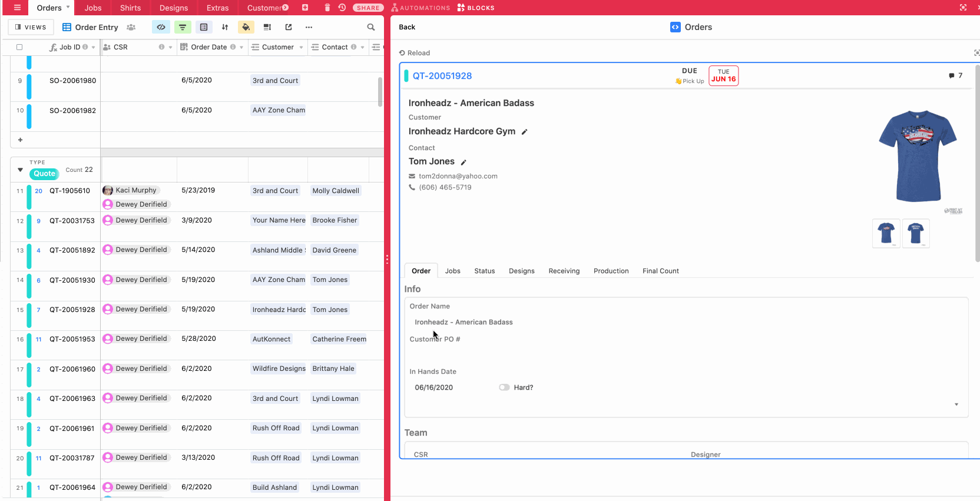Image resolution: width=980 pixels, height=501 pixels.
Task: Open the row height icon
Action: click(x=267, y=27)
